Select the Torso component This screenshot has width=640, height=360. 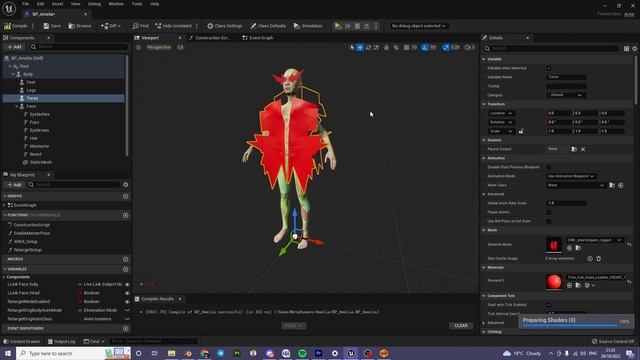(x=32, y=98)
